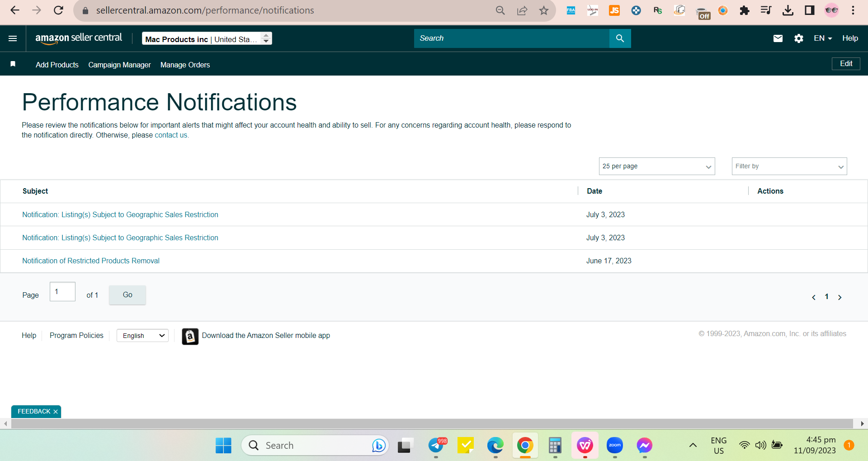Open the English footer language select
868x461 pixels.
pyautogui.click(x=142, y=336)
